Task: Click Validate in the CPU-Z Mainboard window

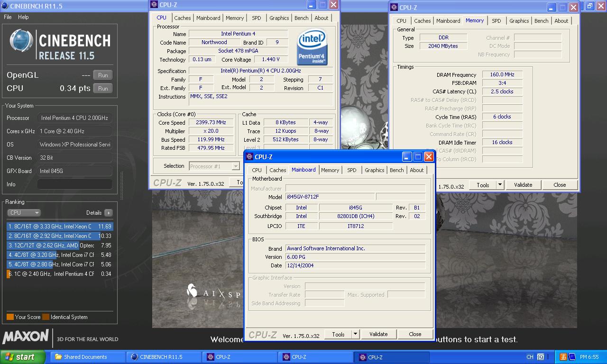Action: pyautogui.click(x=378, y=334)
